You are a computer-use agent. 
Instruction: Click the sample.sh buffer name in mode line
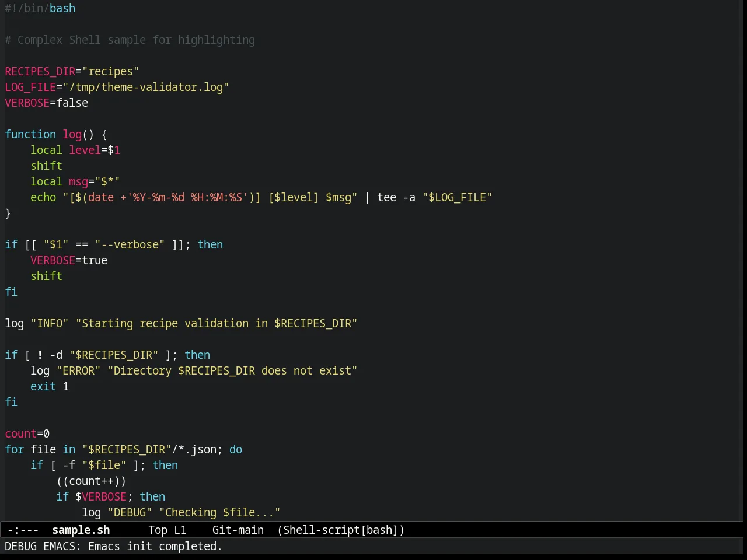pyautogui.click(x=81, y=530)
